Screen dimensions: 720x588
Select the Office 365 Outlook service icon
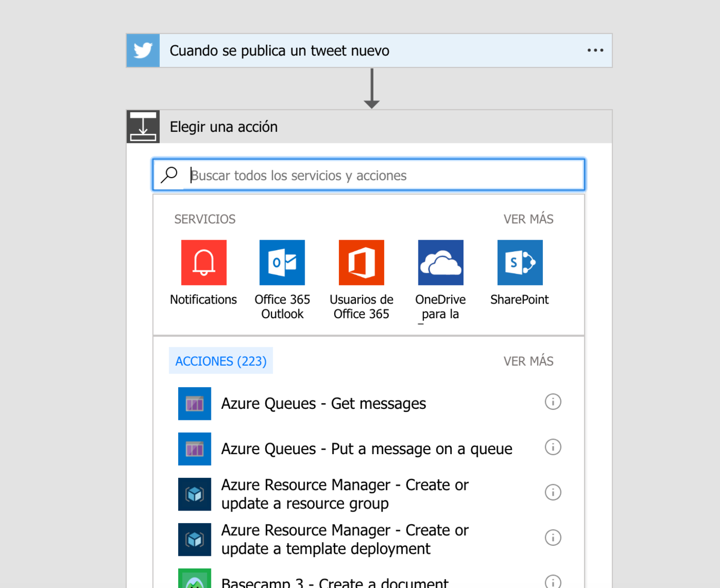pos(283,262)
